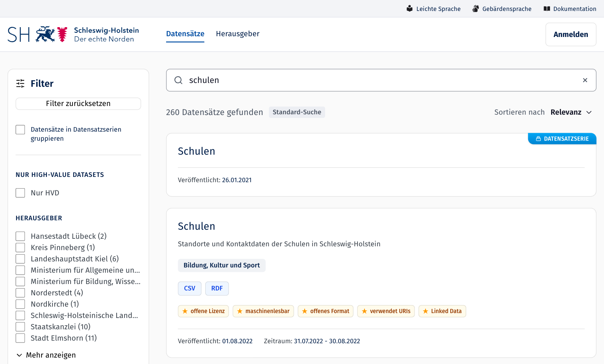Click the DATENSATZSERIE badge
Viewport: 604px width, 364px height.
[562, 138]
